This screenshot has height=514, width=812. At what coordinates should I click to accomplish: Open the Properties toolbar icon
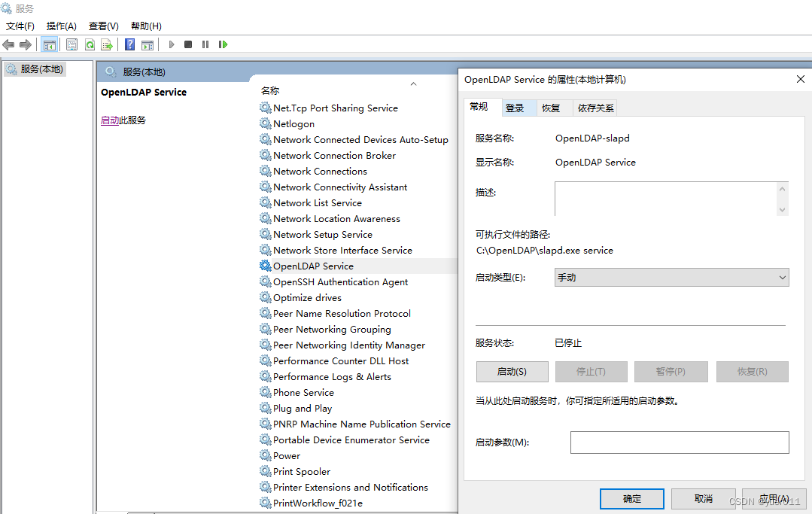coord(72,45)
